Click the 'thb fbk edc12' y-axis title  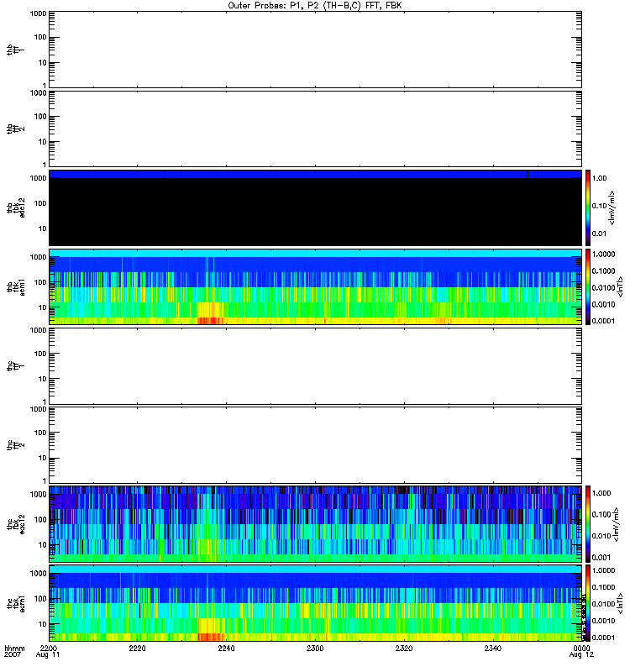point(16,207)
